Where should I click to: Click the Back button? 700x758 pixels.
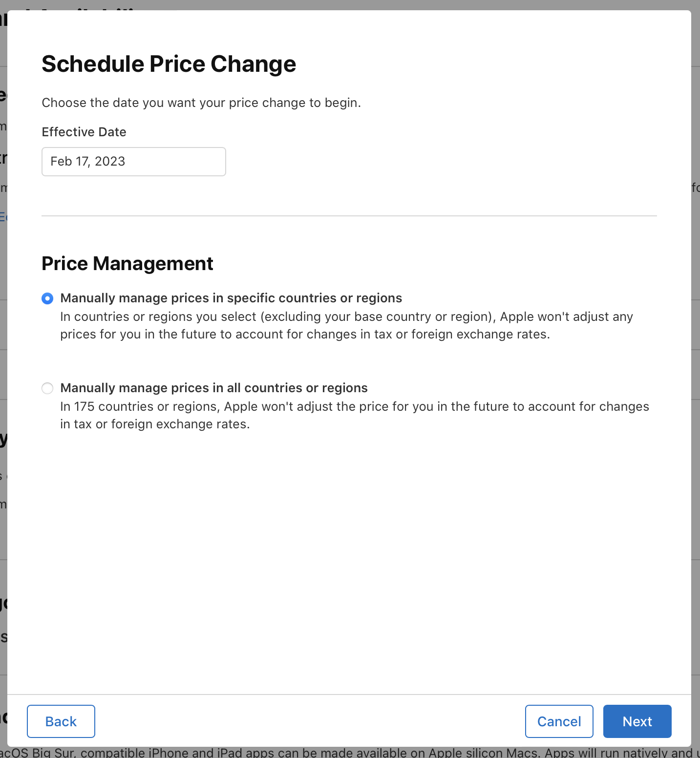tap(61, 721)
